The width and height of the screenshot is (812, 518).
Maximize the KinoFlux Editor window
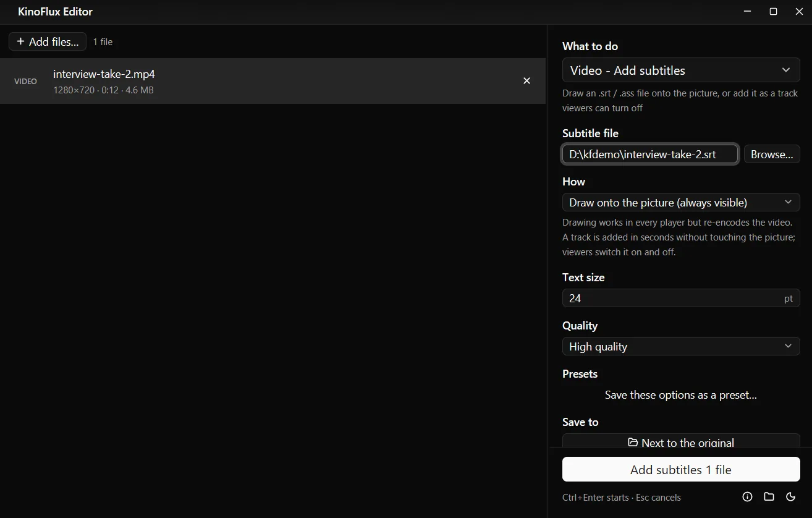773,12
